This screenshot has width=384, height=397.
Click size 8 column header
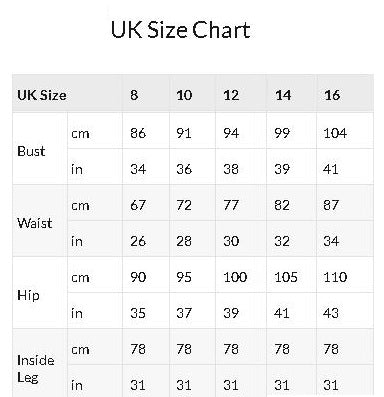[134, 95]
